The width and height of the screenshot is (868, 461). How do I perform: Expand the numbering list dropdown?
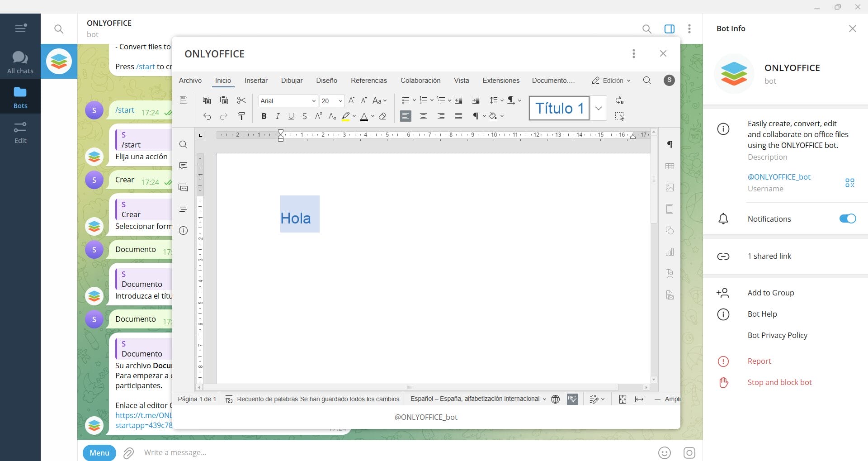pos(432,100)
